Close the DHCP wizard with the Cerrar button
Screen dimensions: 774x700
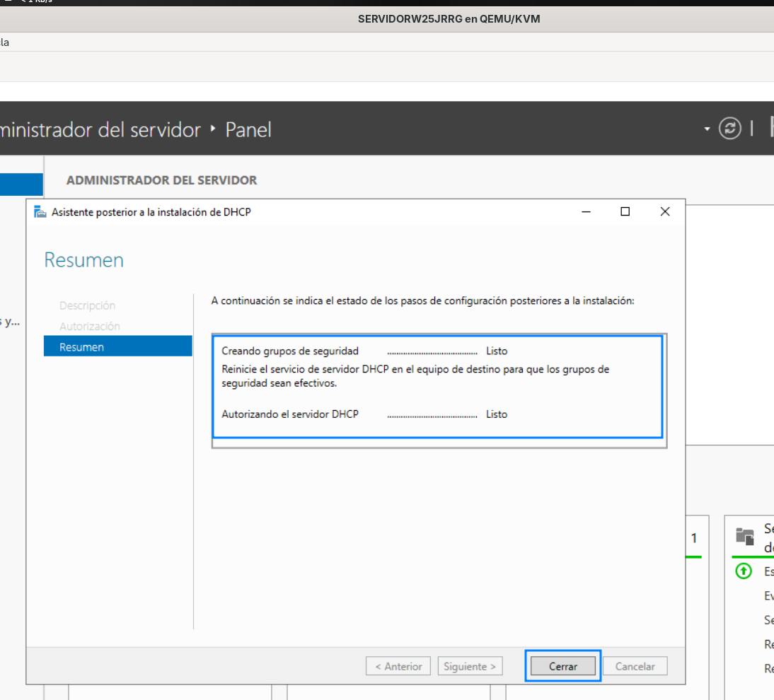[x=562, y=666]
